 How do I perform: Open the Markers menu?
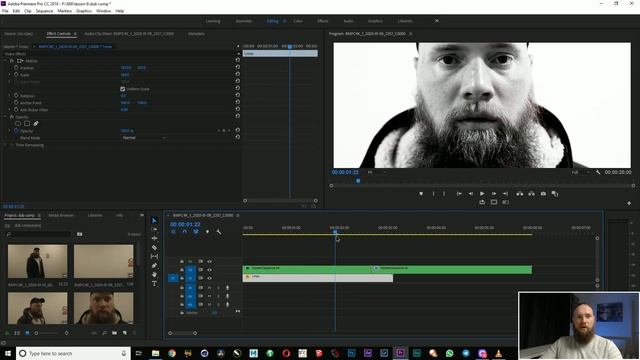[64, 11]
